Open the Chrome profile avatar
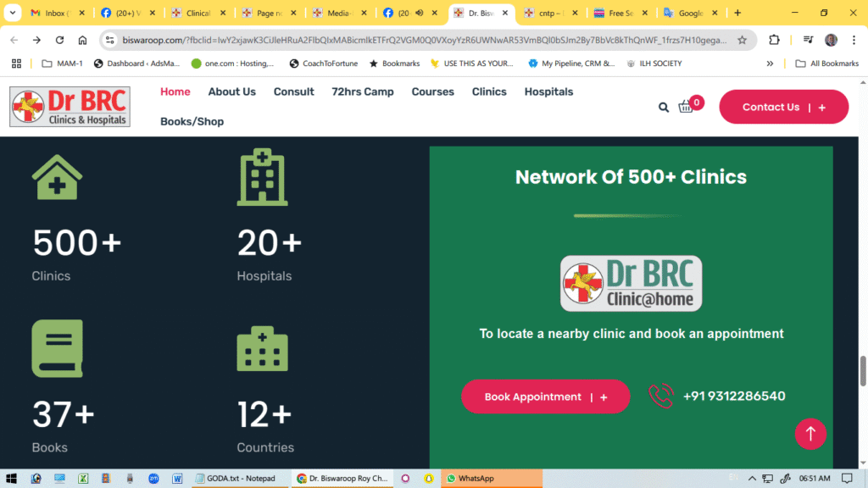Viewport: 868px width, 488px height. click(x=831, y=40)
